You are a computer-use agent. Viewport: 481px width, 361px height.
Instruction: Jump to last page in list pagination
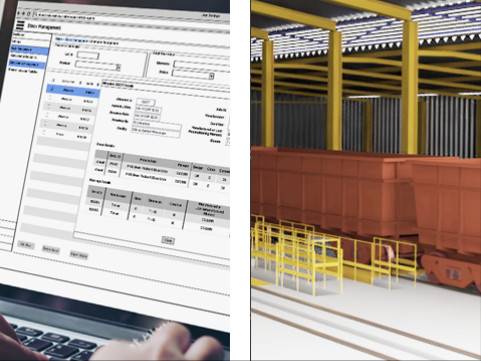[x=98, y=84]
